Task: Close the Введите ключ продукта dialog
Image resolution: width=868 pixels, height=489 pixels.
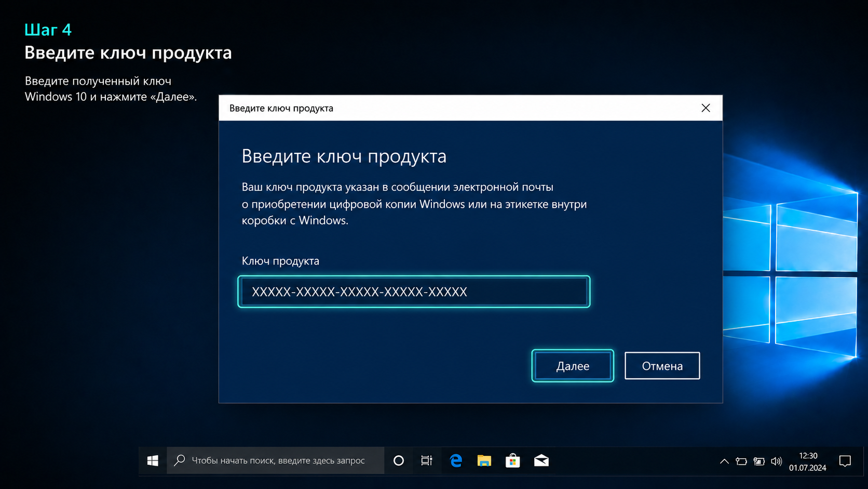Action: coord(706,108)
